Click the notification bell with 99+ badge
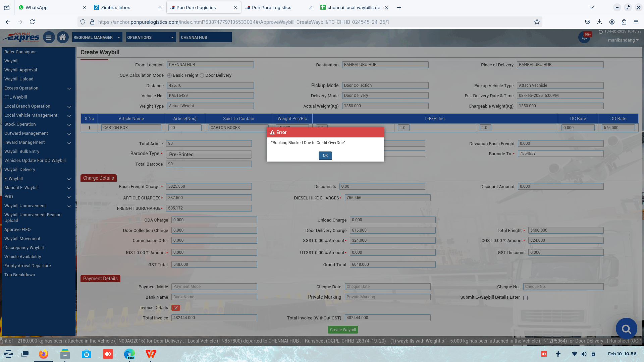Screen dimensions: 644x362 584,38
